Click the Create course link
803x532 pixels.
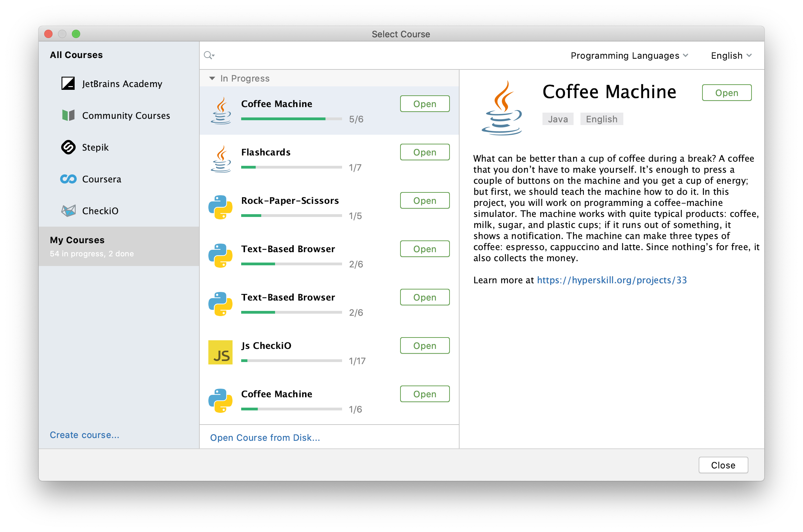click(x=85, y=435)
